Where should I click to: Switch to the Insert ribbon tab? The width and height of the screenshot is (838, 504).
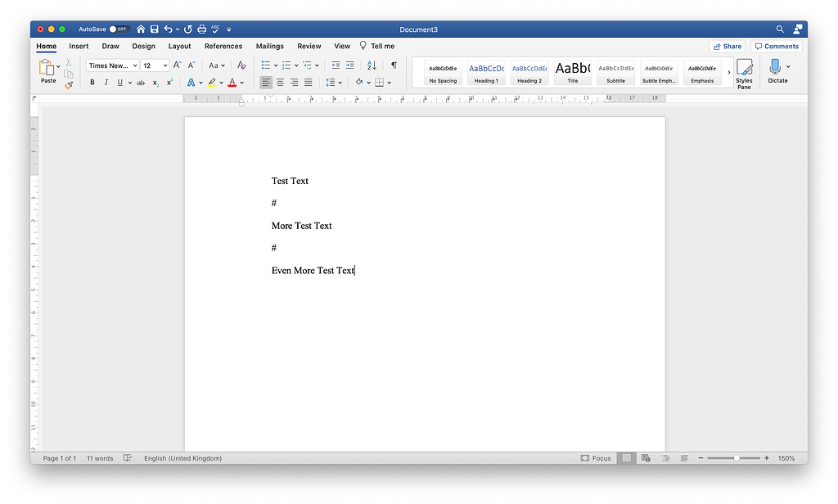[78, 46]
